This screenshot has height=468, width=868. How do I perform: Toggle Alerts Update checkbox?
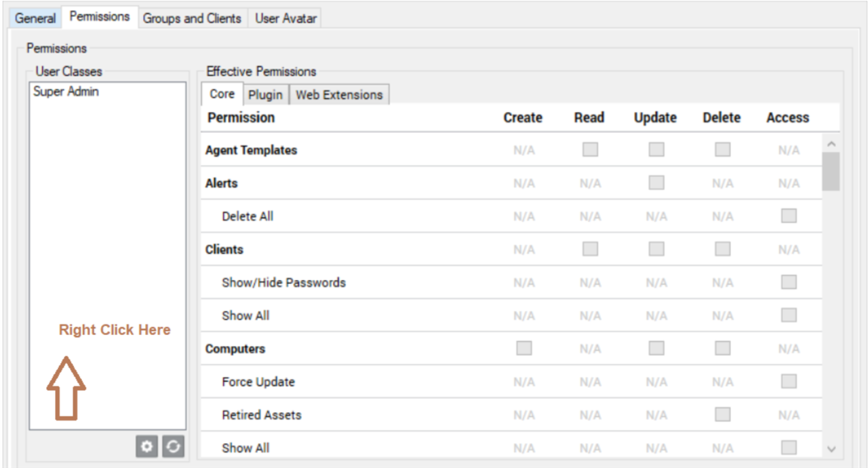(x=656, y=183)
